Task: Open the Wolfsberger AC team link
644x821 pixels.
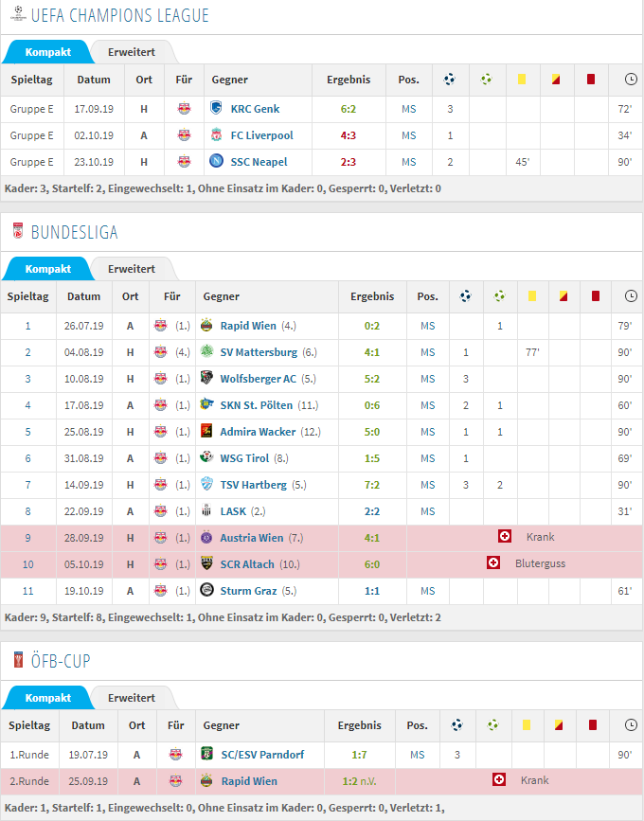Action: coord(259,379)
